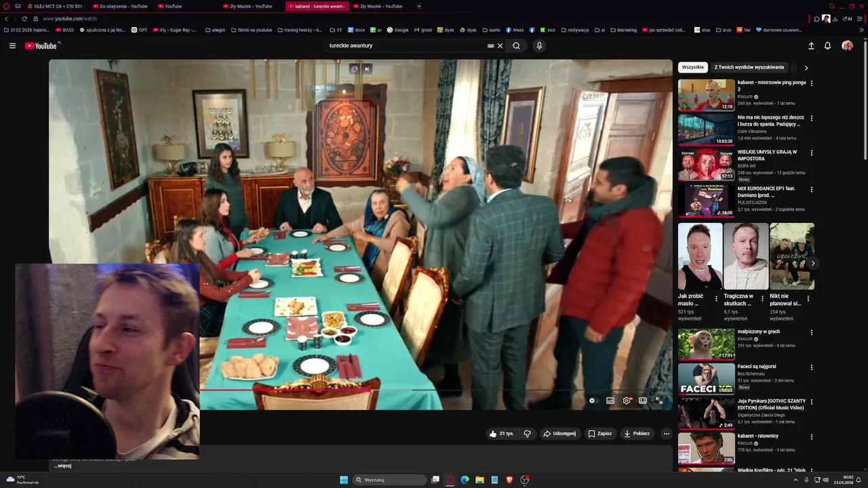Image resolution: width=868 pixels, height=488 pixels.
Task: Open options for 'Nie ma nic lepszego niż deszcz'
Action: coord(812,118)
